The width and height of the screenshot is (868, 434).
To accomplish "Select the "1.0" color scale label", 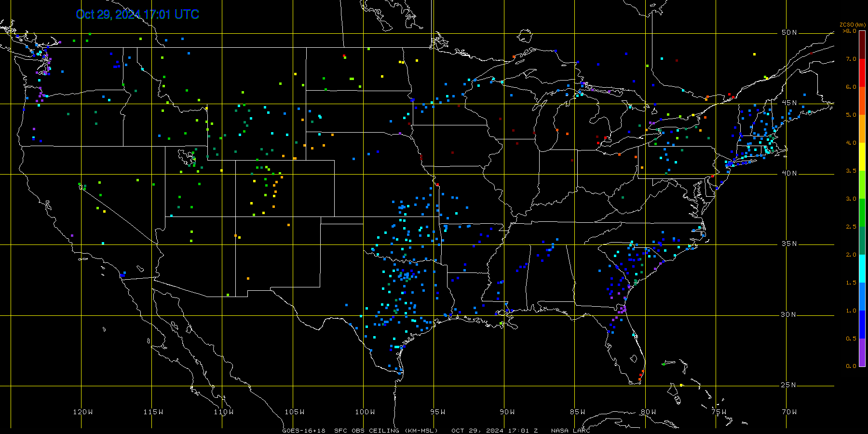I will (x=851, y=311).
